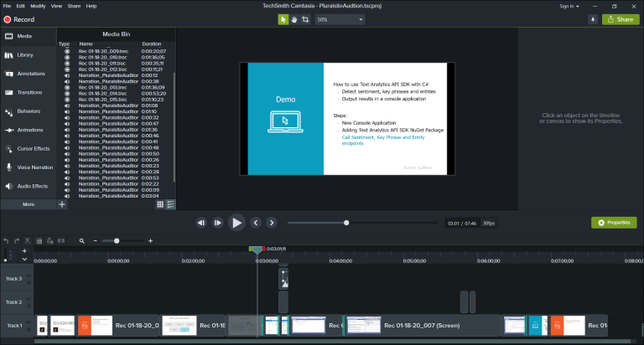Click the 30fps frame rate indicator
This screenshot has width=644, height=345.
[489, 224]
